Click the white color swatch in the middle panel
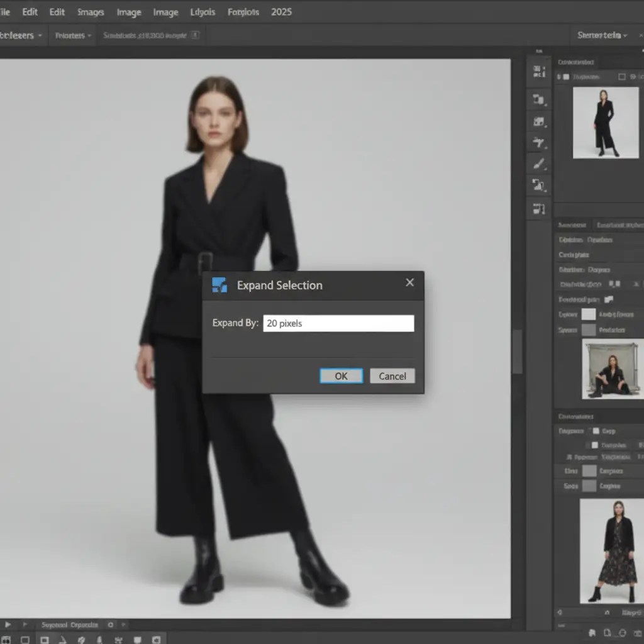Screen dimensions: 644x644 tap(588, 314)
